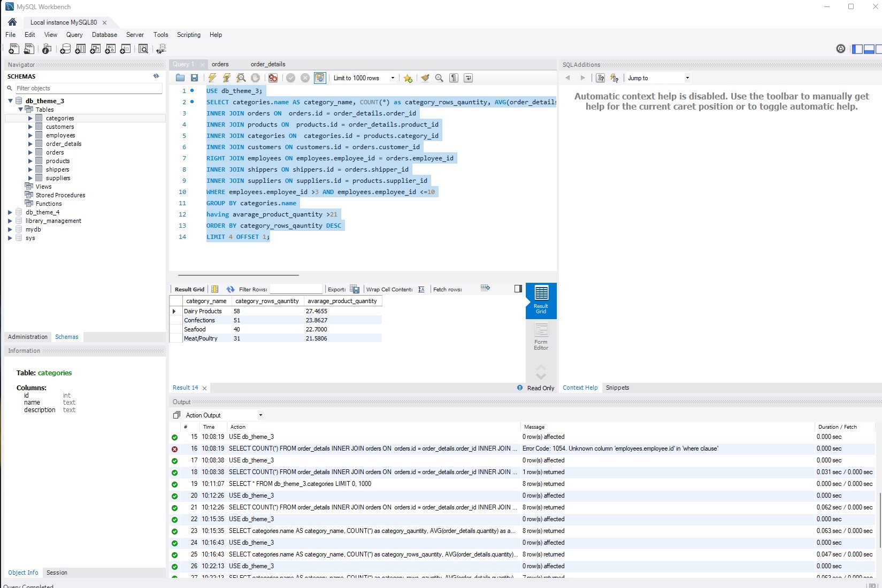Toggle field types grid icon
The width and height of the screenshot is (882, 588).
[215, 289]
